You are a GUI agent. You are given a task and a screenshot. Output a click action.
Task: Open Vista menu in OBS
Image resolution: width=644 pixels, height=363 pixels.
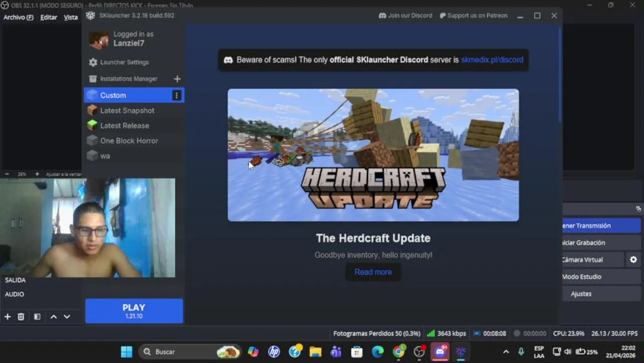(71, 17)
